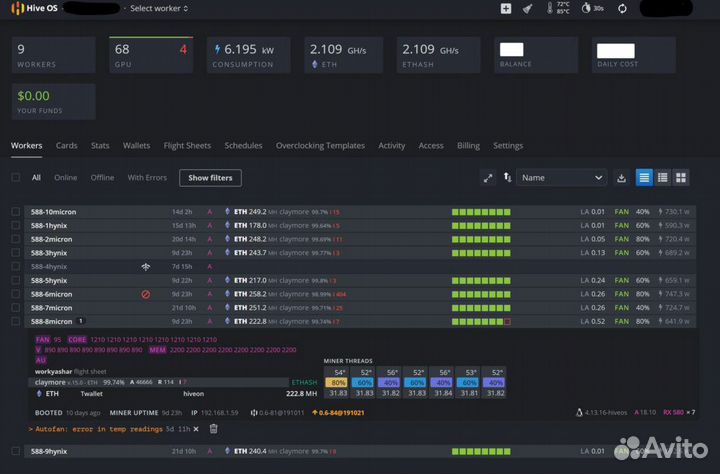
Task: Delete the Autofan error message with trash icon
Action: (x=213, y=428)
